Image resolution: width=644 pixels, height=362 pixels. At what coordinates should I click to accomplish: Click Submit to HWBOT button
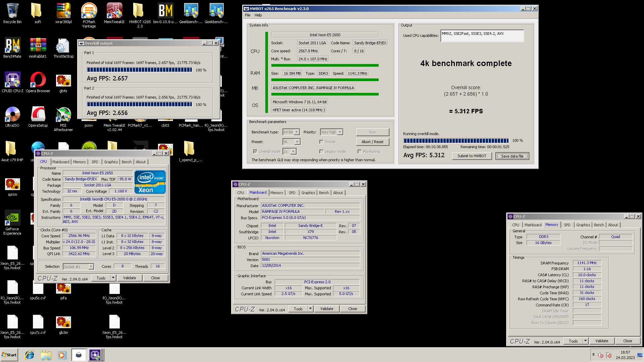(472, 156)
